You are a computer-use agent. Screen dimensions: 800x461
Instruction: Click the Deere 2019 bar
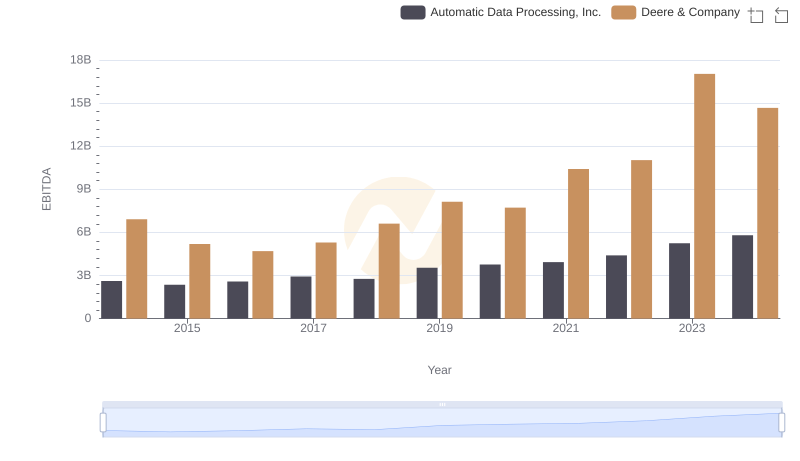pos(452,260)
